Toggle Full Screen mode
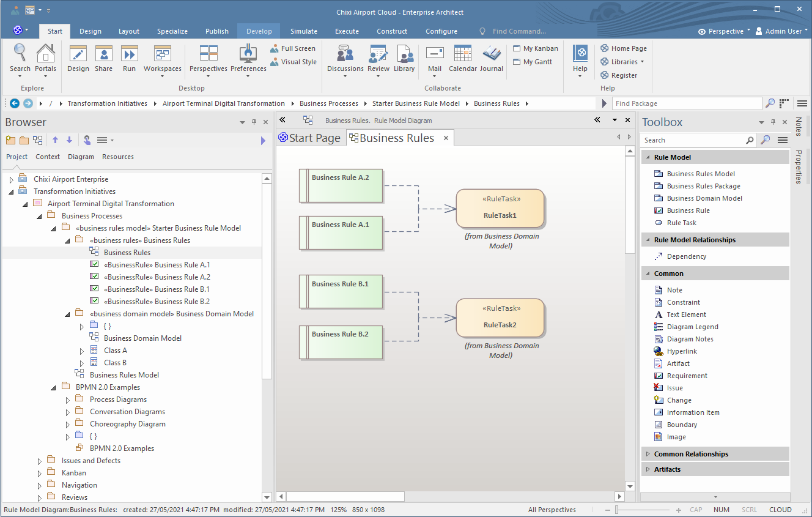The width and height of the screenshot is (812, 517). [293, 48]
